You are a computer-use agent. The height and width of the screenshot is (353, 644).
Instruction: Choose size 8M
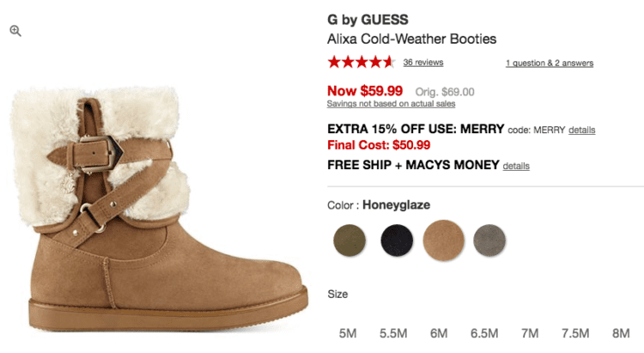tap(621, 333)
